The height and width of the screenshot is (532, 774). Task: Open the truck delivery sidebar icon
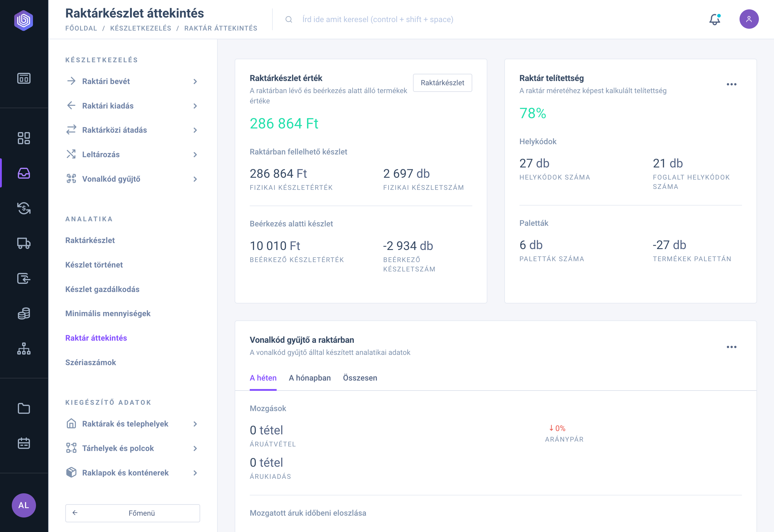(x=24, y=243)
